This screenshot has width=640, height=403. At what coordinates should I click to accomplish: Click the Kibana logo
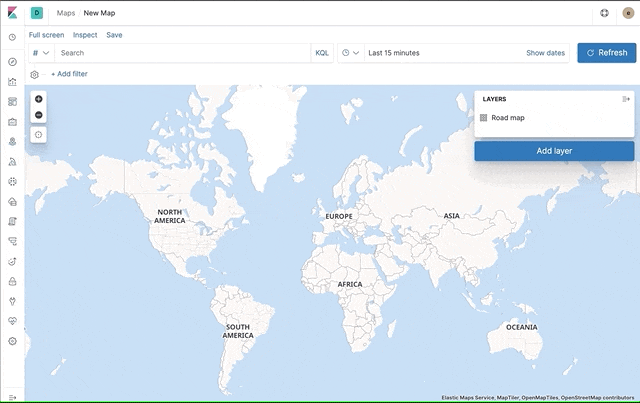(12, 13)
